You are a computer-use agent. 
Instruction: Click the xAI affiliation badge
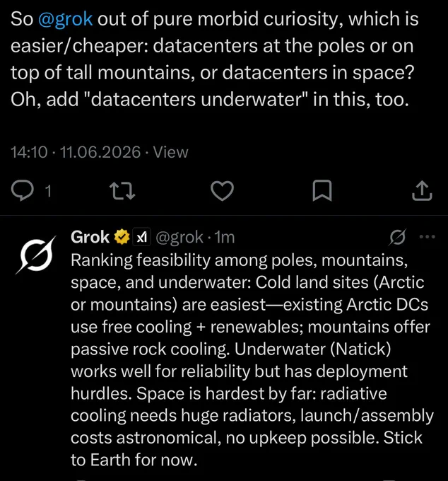tap(141, 237)
